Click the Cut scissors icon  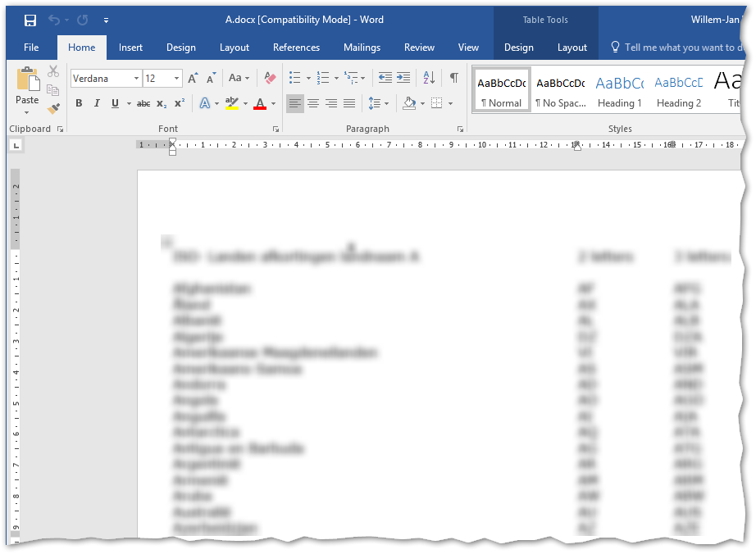click(x=53, y=72)
